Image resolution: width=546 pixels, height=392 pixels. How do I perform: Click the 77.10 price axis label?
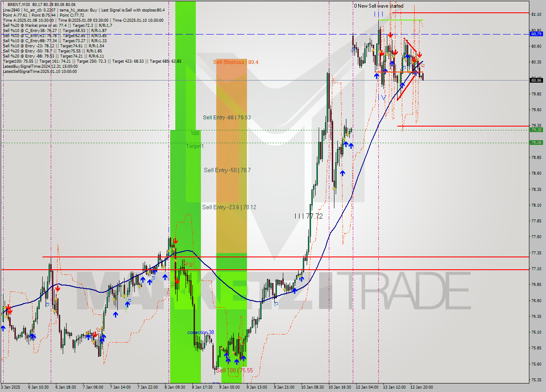pyautogui.click(x=536, y=269)
